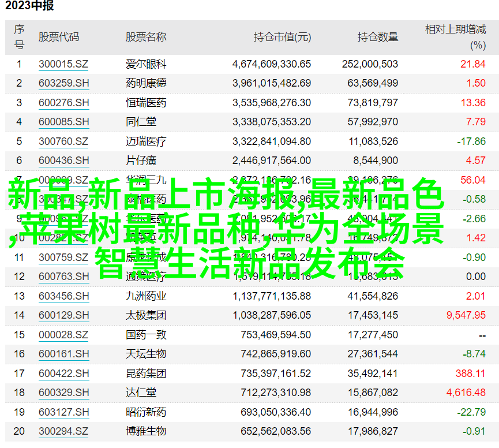Click holding quantity 73,819,797
Screen dimensions: 499x448
tap(373, 103)
